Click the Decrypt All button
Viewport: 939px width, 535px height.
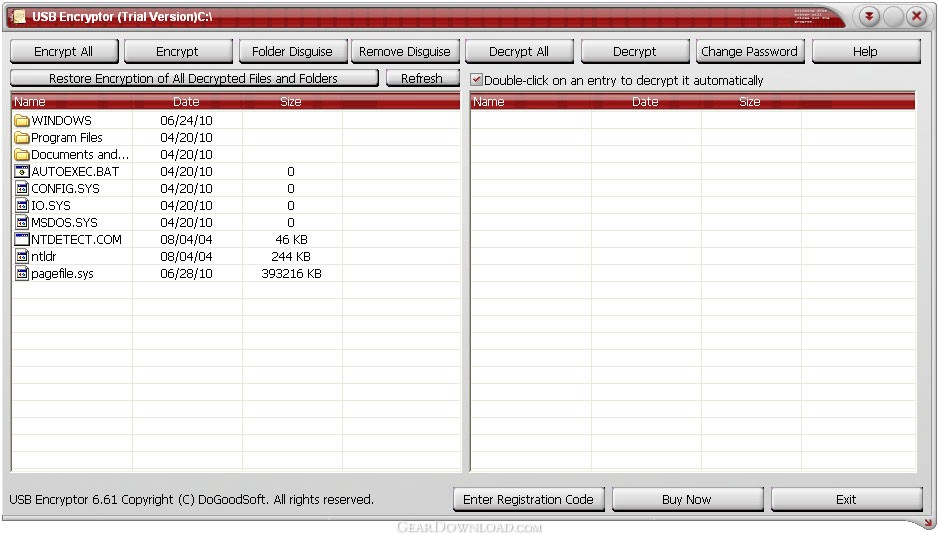click(519, 52)
